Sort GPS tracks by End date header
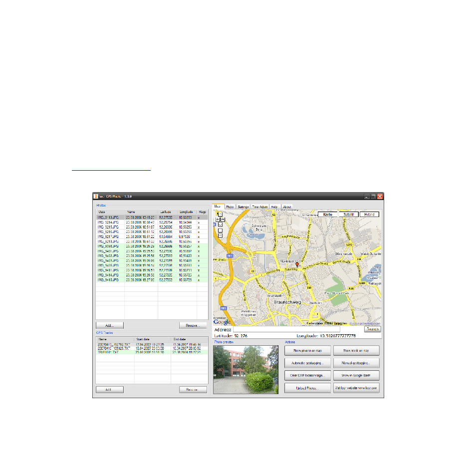 coord(190,339)
